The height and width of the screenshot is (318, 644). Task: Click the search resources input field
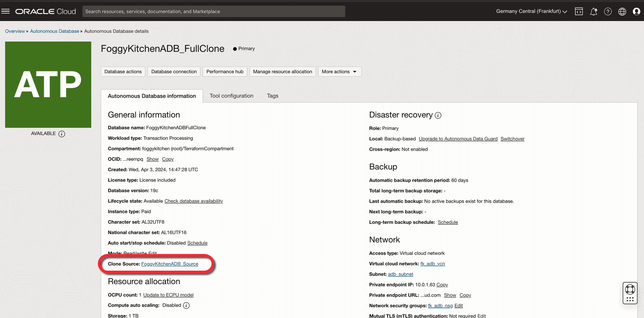(x=214, y=11)
